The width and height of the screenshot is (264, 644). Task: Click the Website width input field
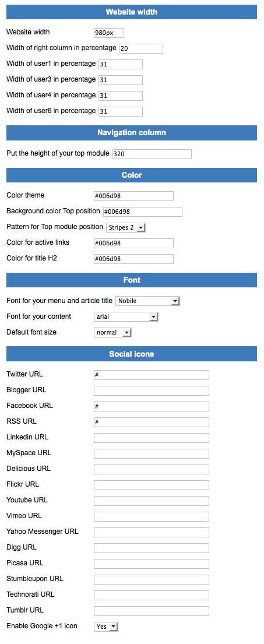pyautogui.click(x=109, y=33)
